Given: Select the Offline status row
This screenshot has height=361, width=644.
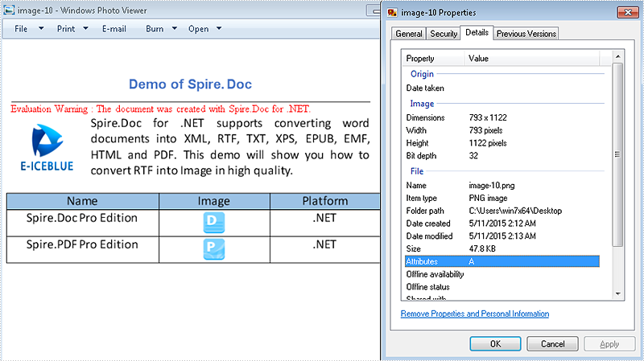Looking at the screenshot, I should click(x=502, y=287).
